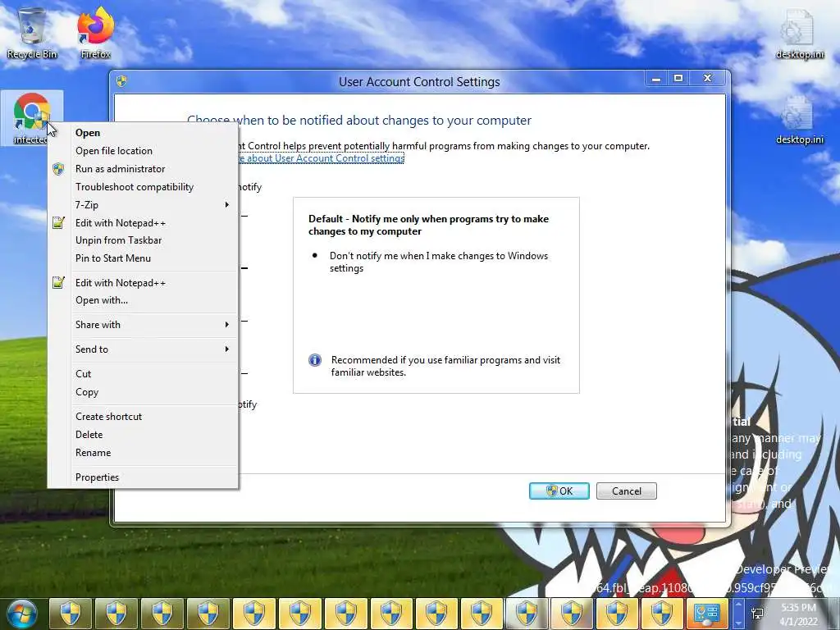Screen dimensions: 840x630
Task: Select Cut in the context menu
Action: pos(143,374)
